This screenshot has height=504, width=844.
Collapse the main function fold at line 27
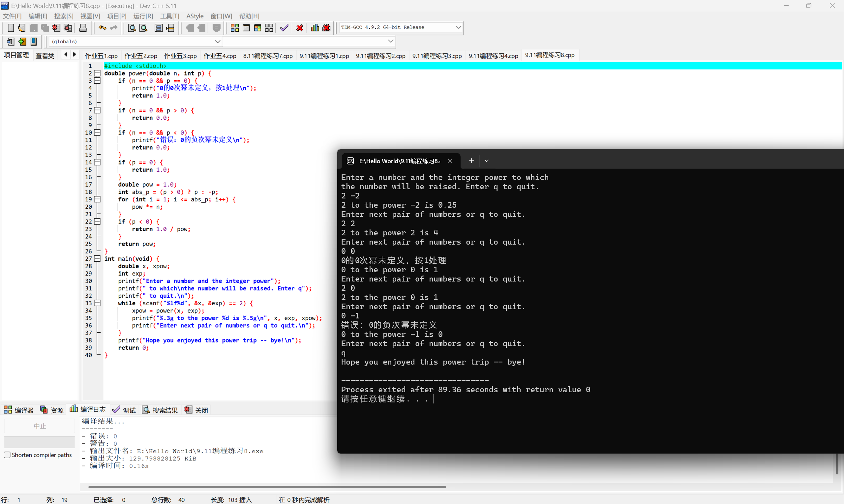98,258
